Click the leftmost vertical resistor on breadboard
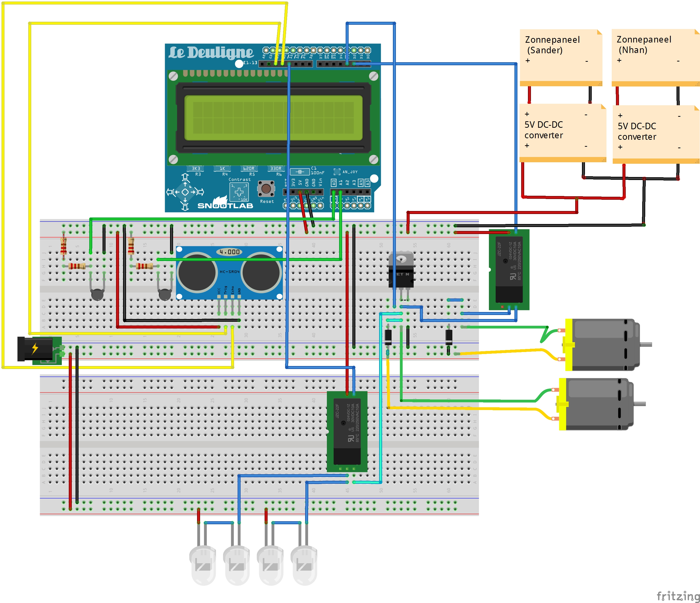700x603 pixels. tap(64, 246)
